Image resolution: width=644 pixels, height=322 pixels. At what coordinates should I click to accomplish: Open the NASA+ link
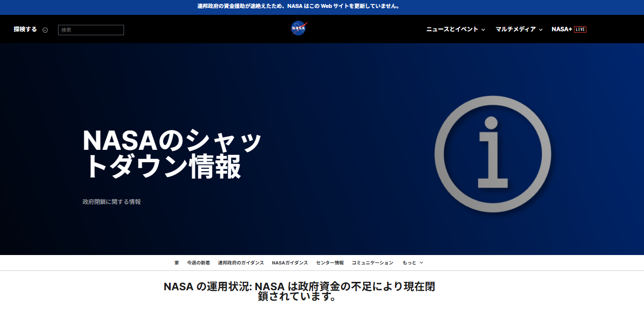point(562,29)
